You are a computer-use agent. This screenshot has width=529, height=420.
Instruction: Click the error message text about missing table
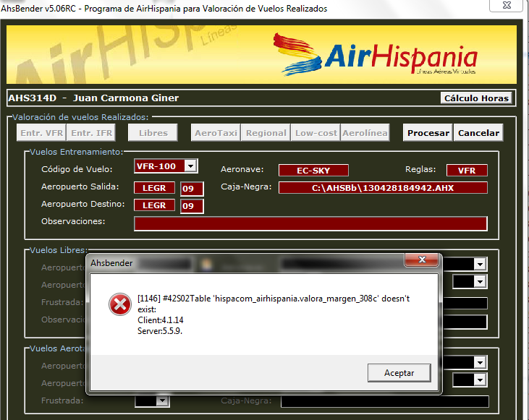(274, 304)
